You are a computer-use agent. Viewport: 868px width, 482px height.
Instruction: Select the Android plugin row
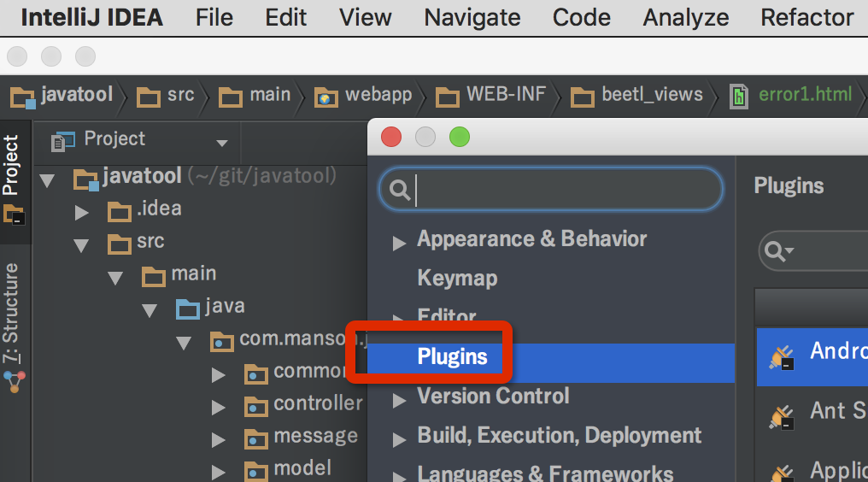pyautogui.click(x=812, y=356)
